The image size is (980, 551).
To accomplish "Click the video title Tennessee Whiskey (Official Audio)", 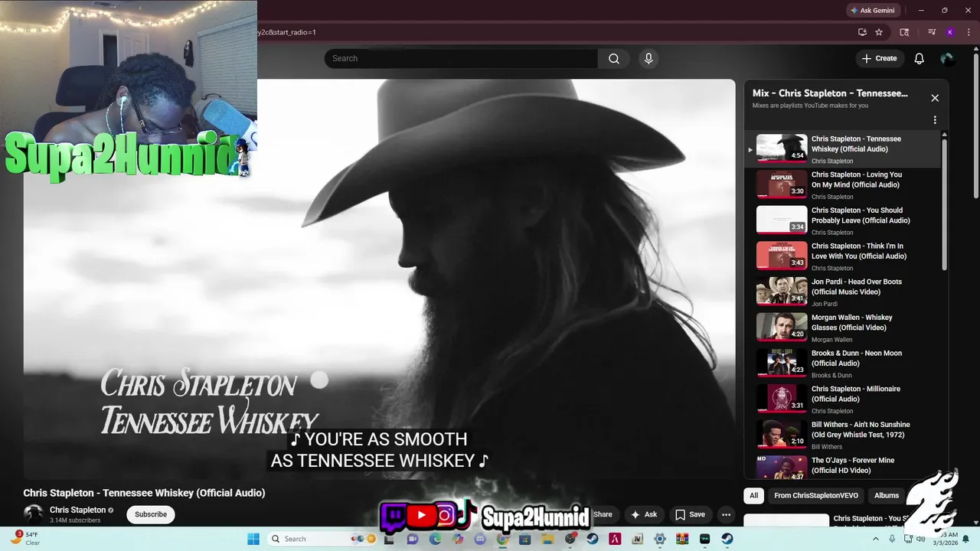I will pyautogui.click(x=144, y=493).
